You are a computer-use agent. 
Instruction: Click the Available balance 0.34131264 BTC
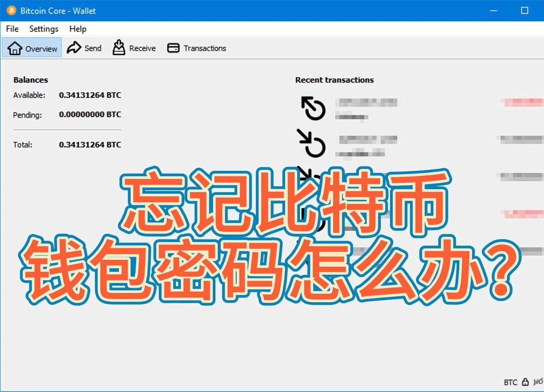(90, 95)
